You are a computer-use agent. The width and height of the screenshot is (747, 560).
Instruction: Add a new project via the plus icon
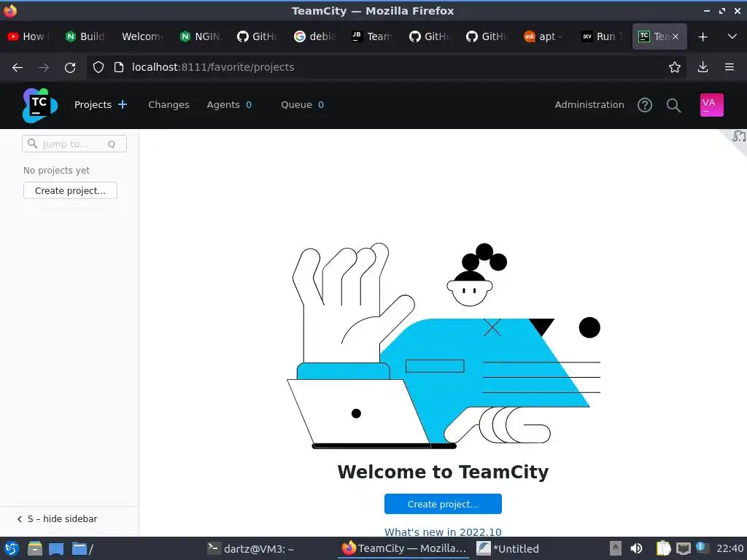click(123, 104)
